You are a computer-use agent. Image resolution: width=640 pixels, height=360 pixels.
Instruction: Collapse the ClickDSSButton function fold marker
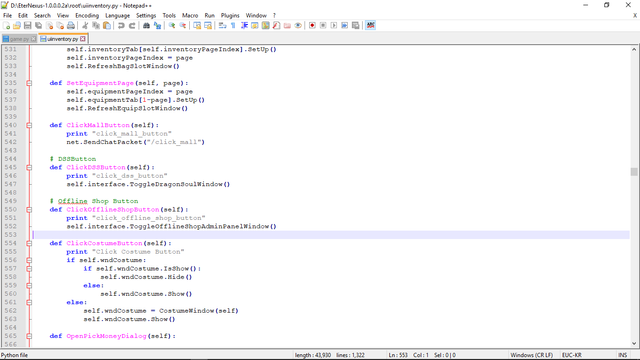click(x=29, y=167)
